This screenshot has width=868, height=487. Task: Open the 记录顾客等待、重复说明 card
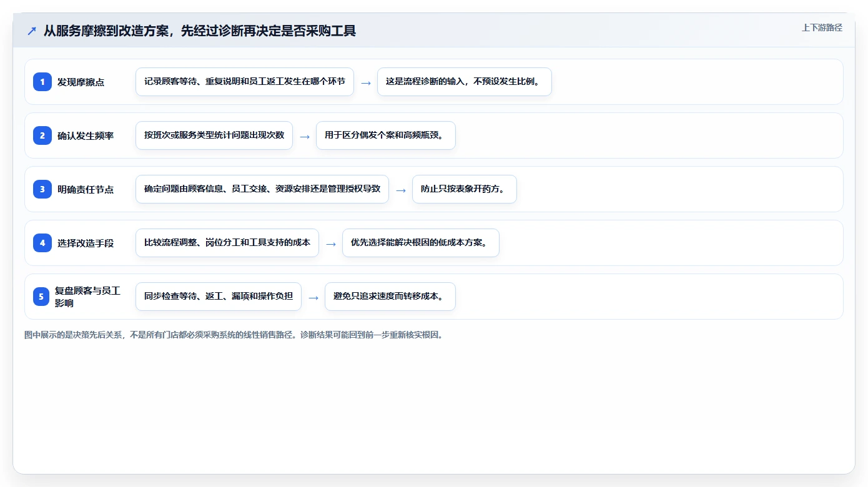click(245, 82)
